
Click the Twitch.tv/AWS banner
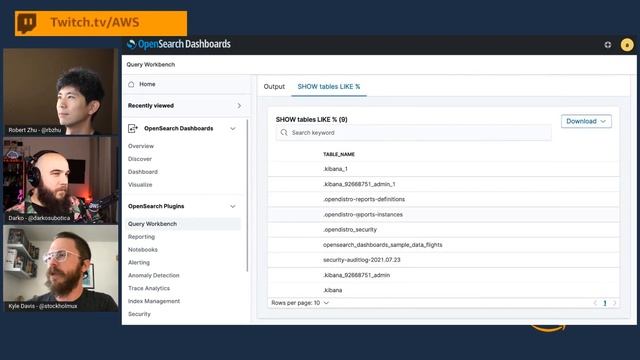(101, 23)
